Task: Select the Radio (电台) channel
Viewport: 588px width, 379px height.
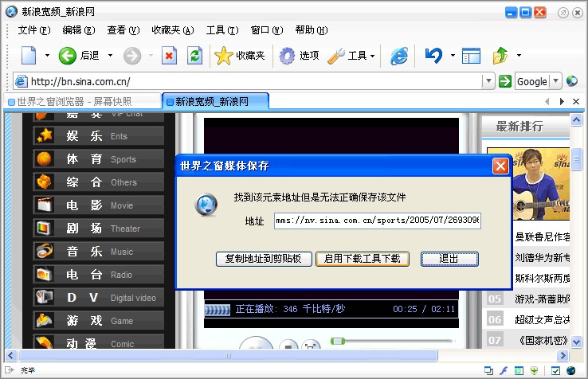Action: click(99, 275)
